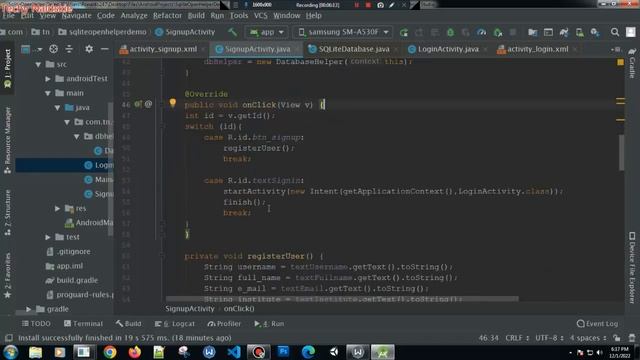Screen dimensions: 640x360
Task: Open the SDK Manager icon
Action: point(595,32)
